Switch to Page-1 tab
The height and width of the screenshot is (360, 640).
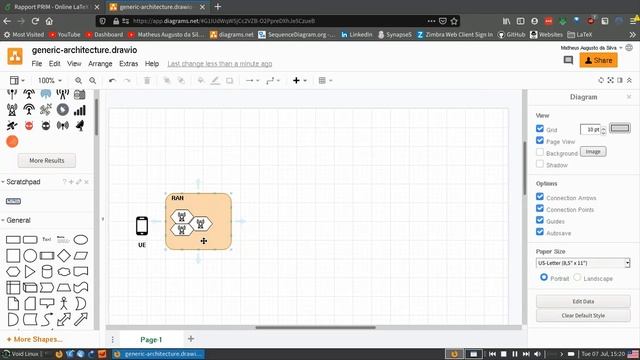click(x=151, y=339)
